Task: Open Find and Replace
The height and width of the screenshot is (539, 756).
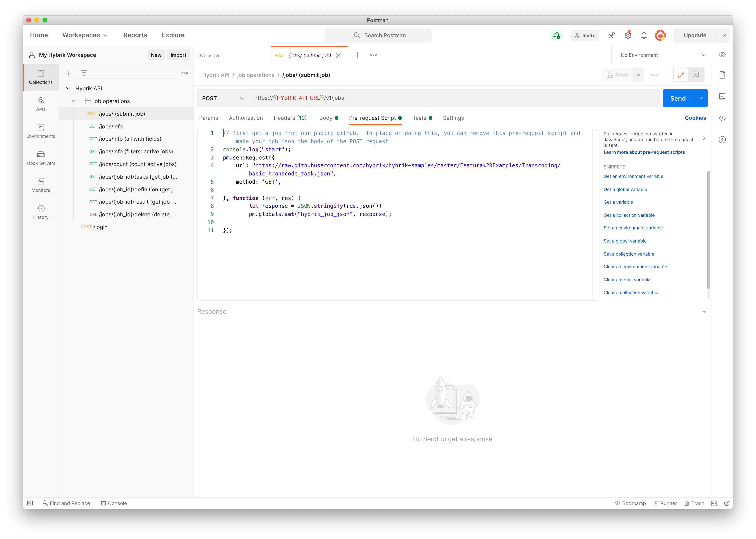Action: [x=66, y=503]
